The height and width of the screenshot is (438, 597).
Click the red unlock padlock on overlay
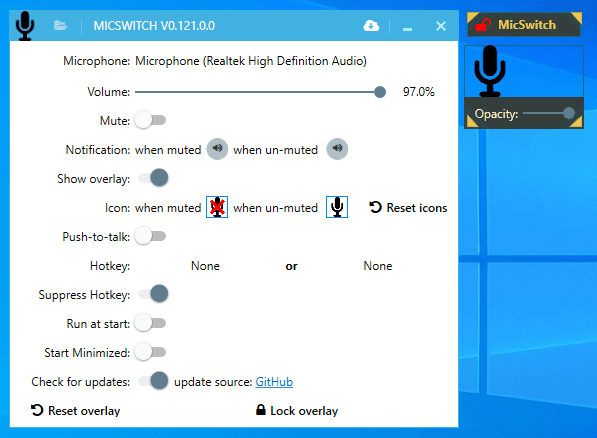tap(483, 25)
